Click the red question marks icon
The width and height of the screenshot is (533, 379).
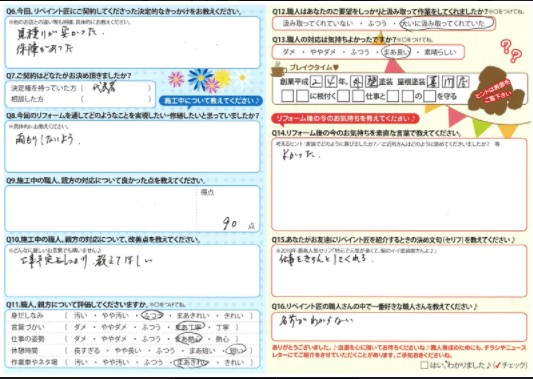click(511, 50)
